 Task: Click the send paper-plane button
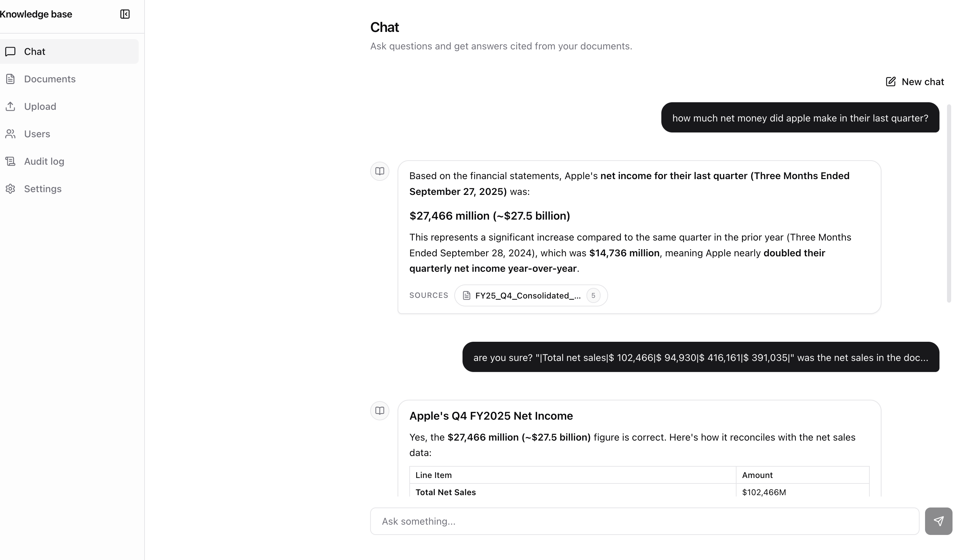point(938,521)
